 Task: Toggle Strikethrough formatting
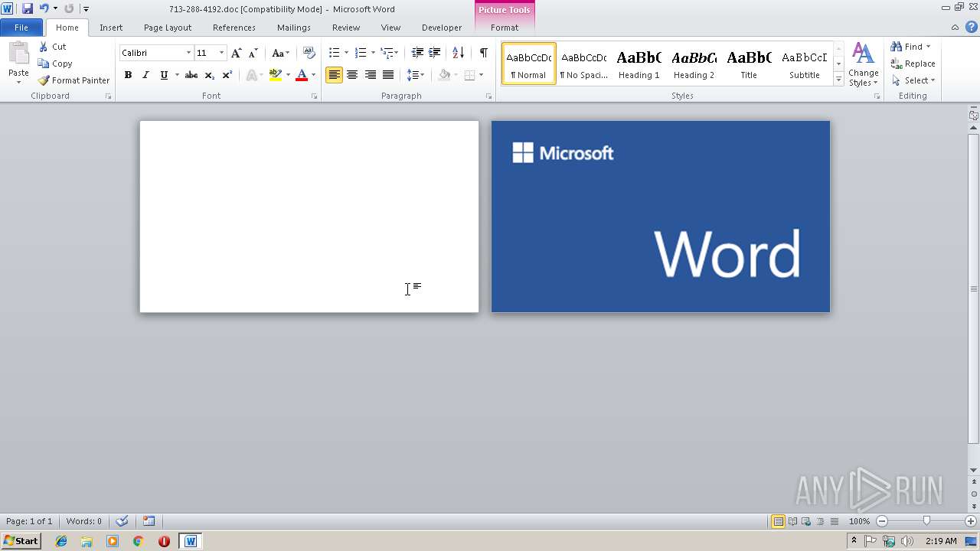(191, 75)
